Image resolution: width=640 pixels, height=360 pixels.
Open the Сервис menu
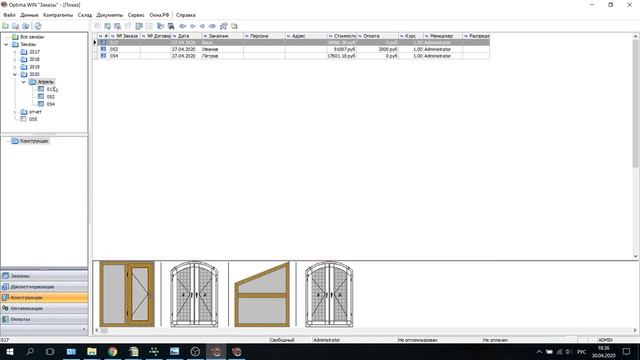tap(136, 15)
